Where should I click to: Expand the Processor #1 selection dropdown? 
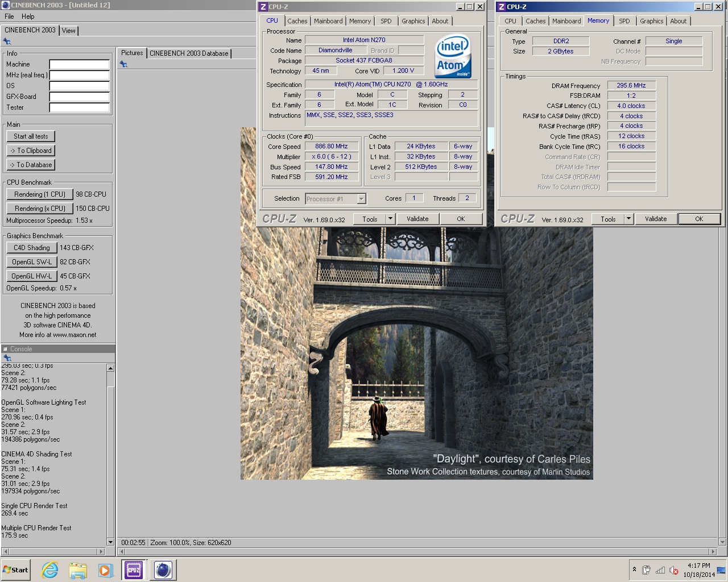pyautogui.click(x=361, y=199)
